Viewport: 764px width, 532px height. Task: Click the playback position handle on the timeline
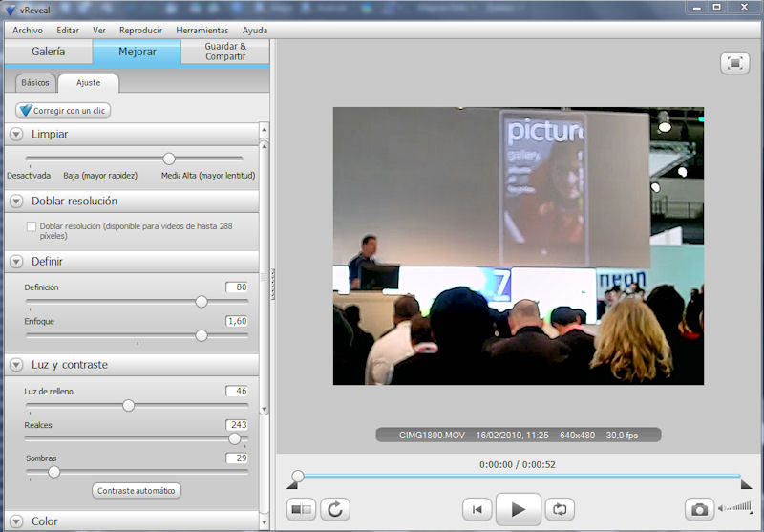[298, 476]
